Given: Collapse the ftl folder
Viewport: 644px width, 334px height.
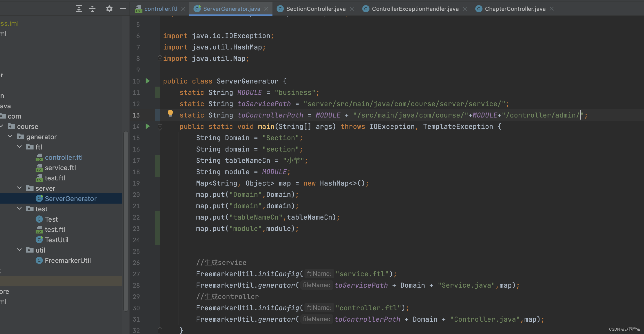Looking at the screenshot, I should click(x=20, y=147).
